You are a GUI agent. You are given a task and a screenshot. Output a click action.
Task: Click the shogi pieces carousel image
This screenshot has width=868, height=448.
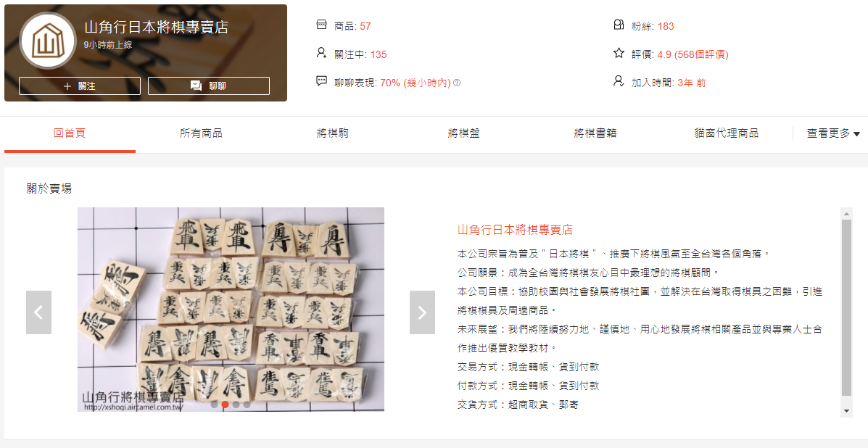[231, 309]
